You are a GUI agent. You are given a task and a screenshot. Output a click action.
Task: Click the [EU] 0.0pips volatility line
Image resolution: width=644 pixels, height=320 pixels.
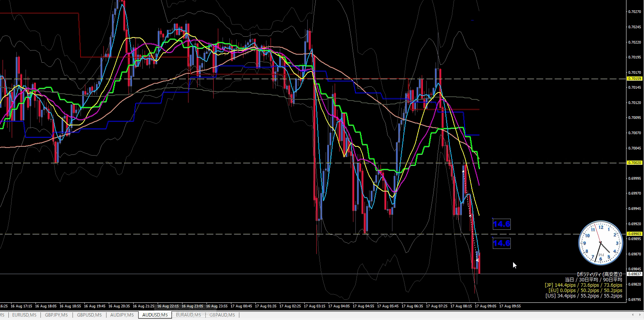[585, 291]
